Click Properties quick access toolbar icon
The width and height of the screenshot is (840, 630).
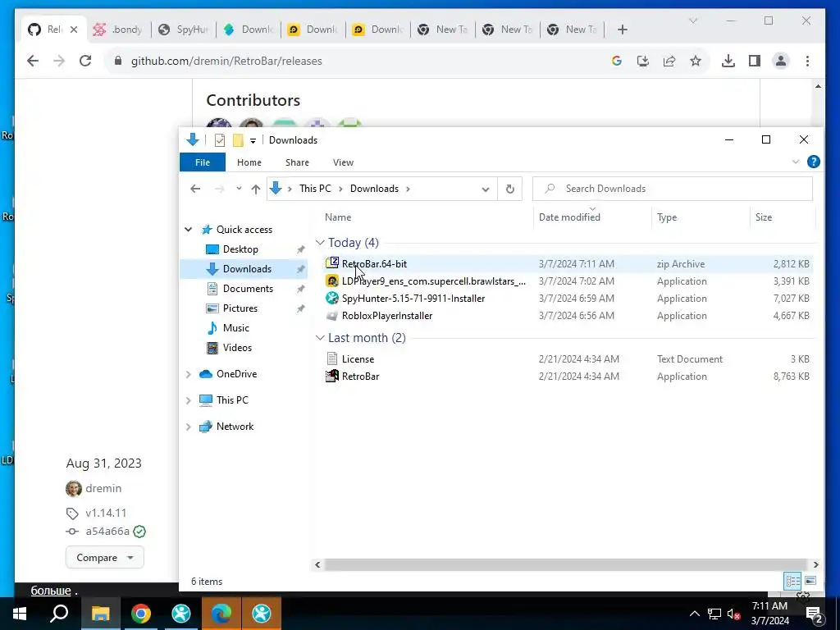point(220,140)
